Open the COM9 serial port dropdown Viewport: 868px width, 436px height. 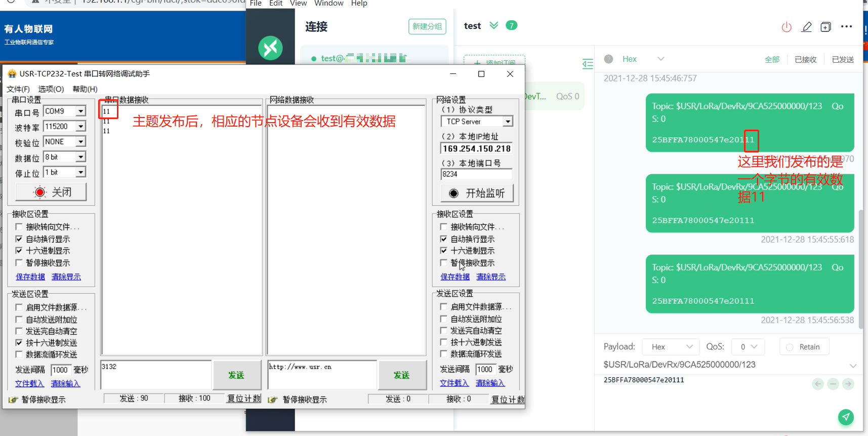80,111
